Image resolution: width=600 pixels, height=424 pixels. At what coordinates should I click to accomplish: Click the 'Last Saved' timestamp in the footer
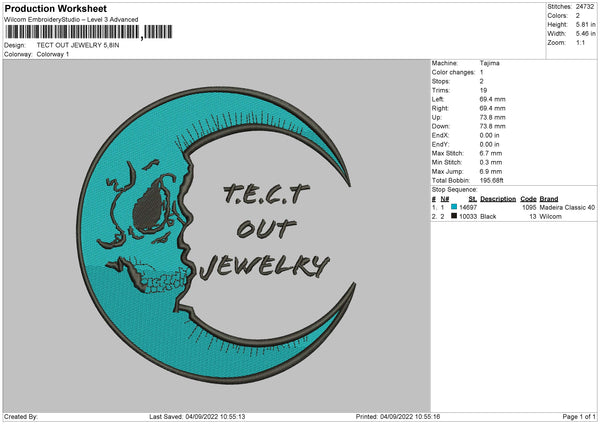point(196,416)
